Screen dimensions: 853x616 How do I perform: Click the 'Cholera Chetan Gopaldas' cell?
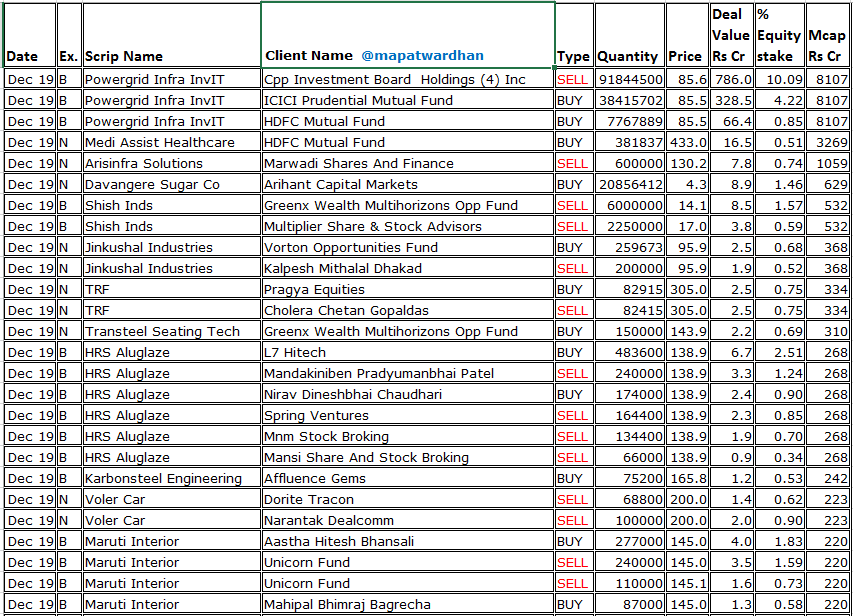407,311
